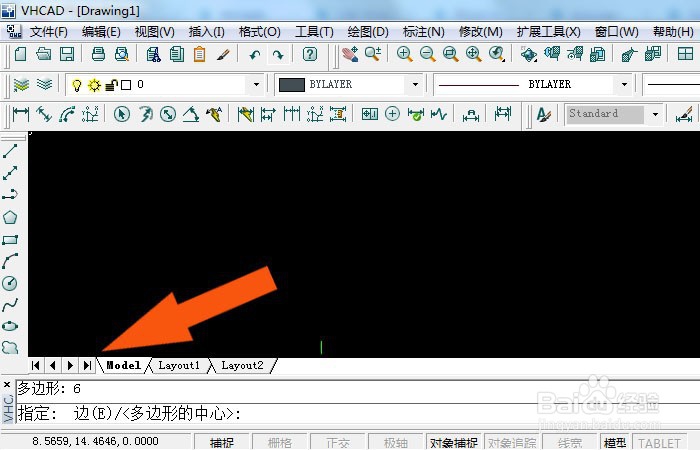Select the Circle draw tool
Viewport: 700px width, 450px height.
pyautogui.click(x=10, y=283)
